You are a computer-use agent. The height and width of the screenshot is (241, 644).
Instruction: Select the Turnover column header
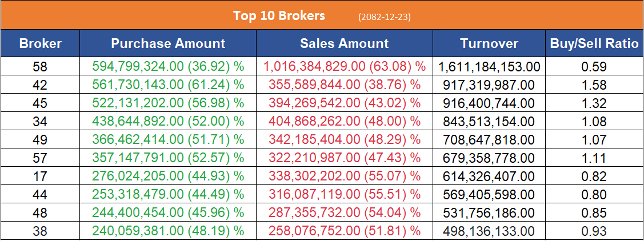[x=489, y=43]
